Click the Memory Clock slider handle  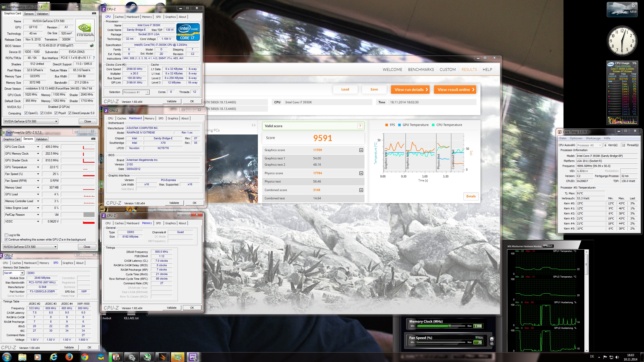(450, 326)
